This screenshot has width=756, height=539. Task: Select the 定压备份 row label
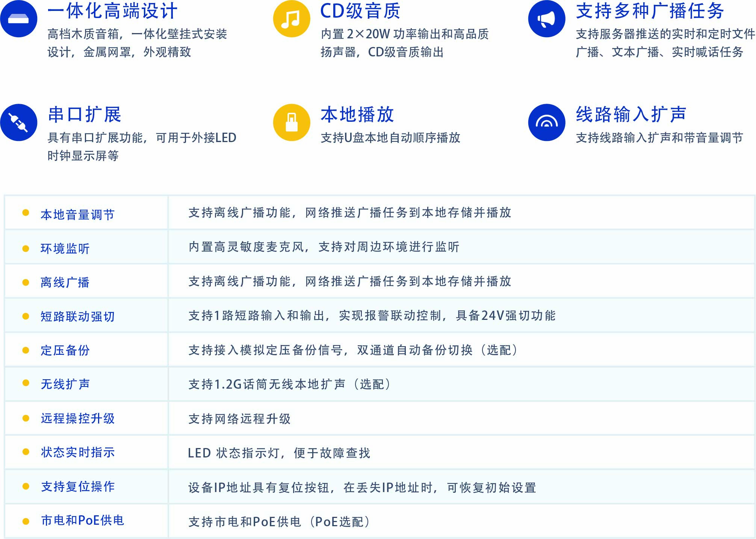click(x=65, y=350)
